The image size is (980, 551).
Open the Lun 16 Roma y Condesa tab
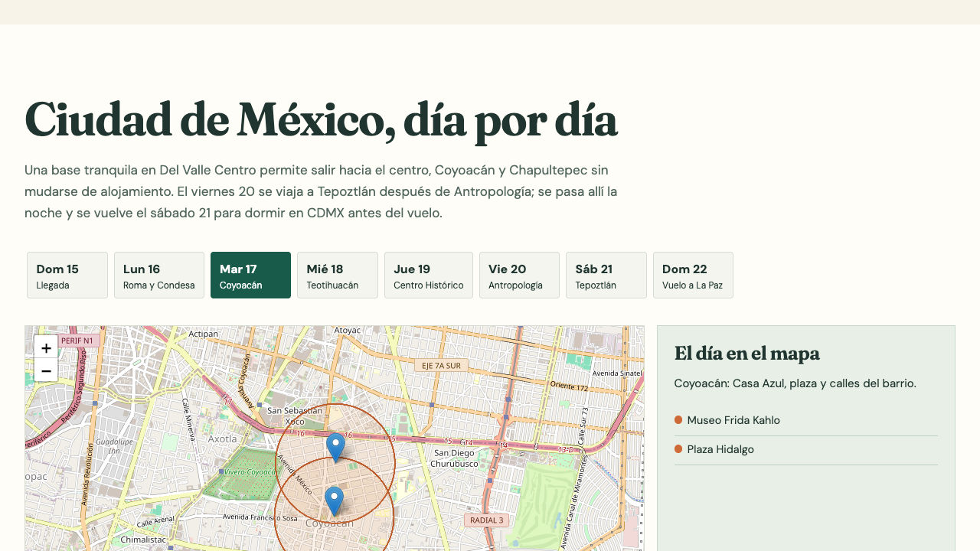tap(159, 275)
